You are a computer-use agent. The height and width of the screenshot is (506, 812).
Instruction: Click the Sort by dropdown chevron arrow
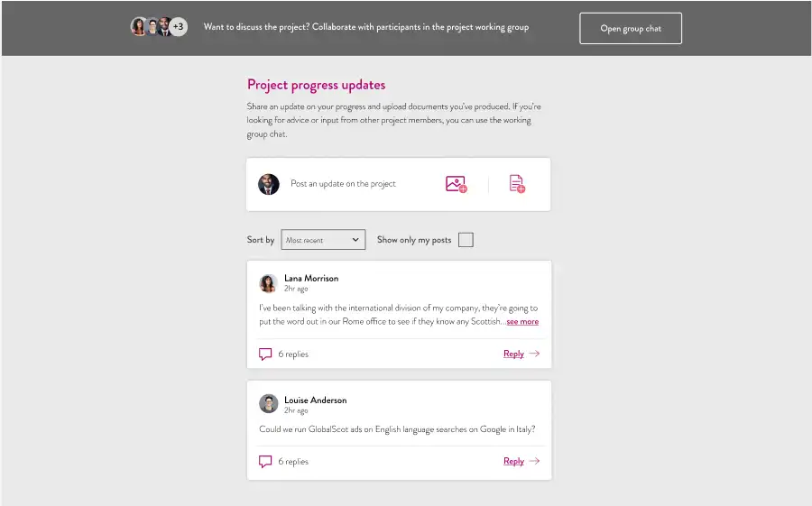(x=355, y=240)
